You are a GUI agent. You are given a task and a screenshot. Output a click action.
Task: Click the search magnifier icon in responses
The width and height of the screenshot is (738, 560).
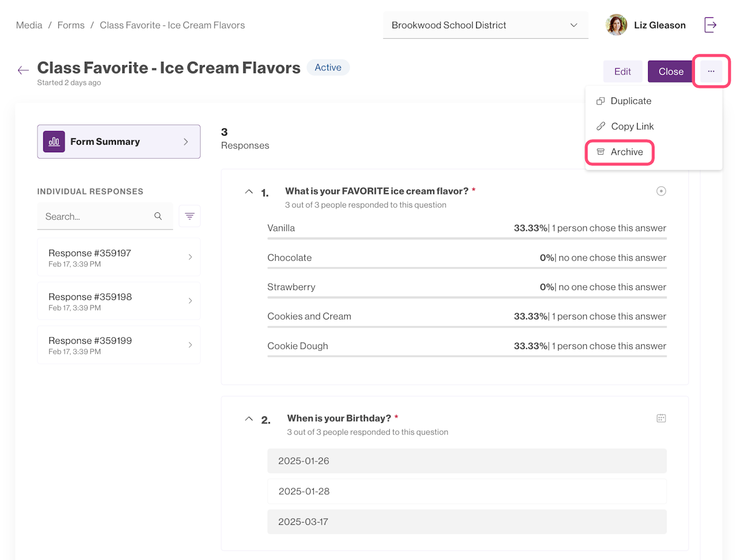click(x=158, y=216)
